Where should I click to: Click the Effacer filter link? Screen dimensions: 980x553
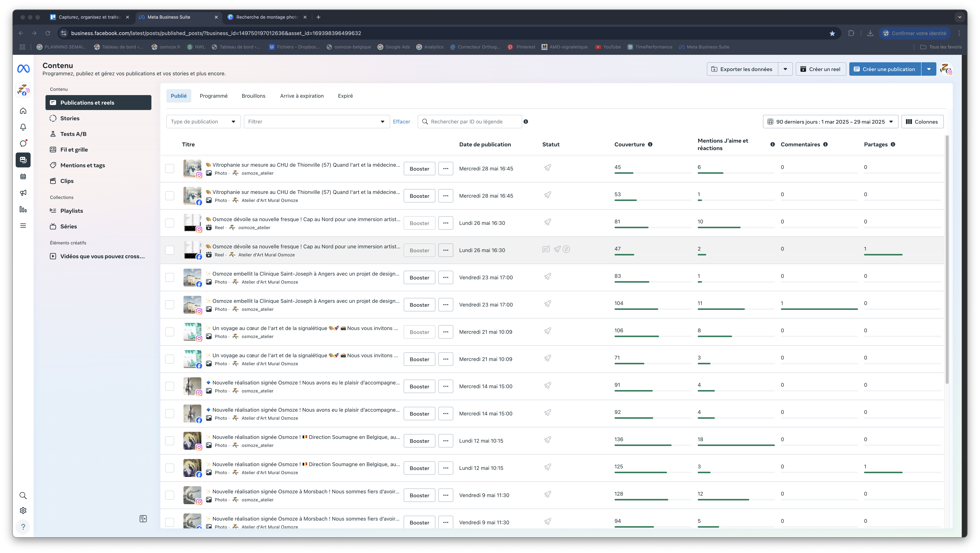401,122
